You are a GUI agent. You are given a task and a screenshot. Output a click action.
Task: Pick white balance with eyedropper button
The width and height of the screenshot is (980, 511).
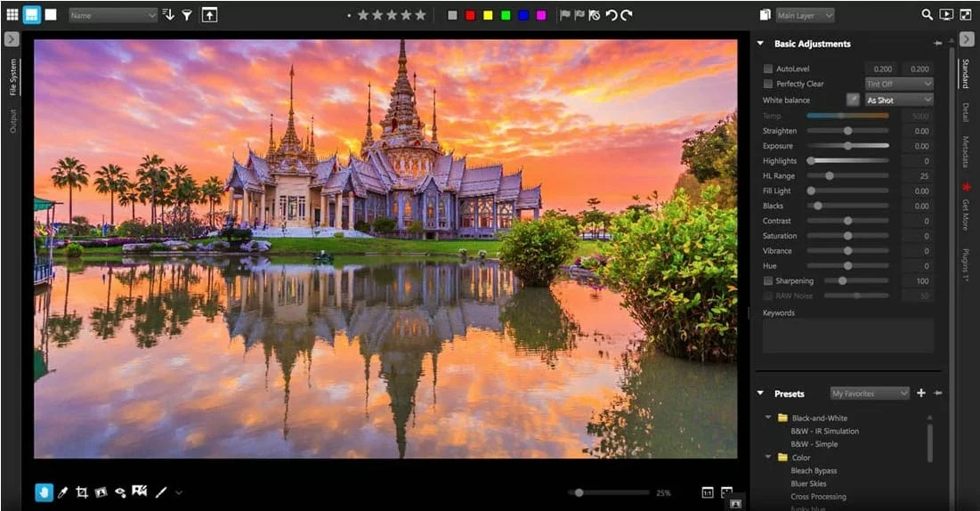click(853, 100)
